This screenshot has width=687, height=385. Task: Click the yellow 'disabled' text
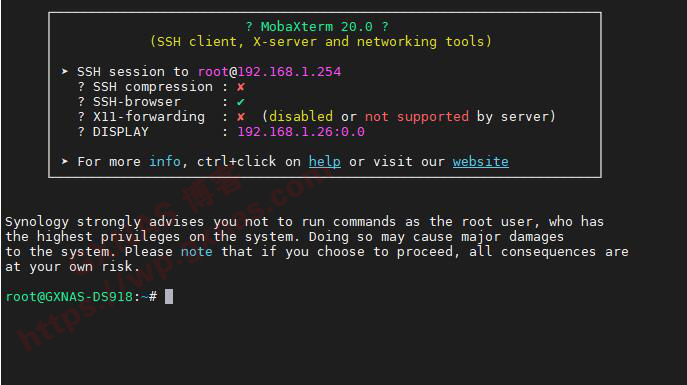[301, 117]
